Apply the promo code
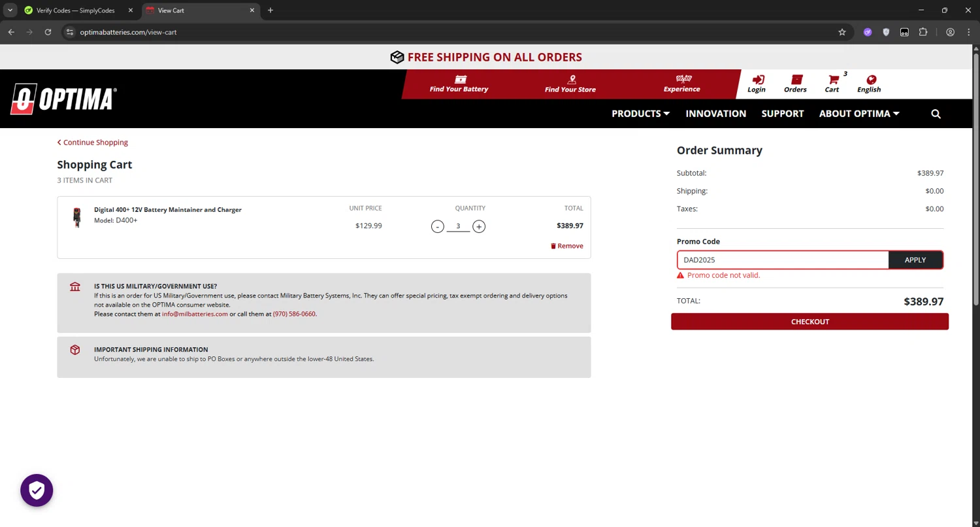The height and width of the screenshot is (527, 980). coord(915,260)
